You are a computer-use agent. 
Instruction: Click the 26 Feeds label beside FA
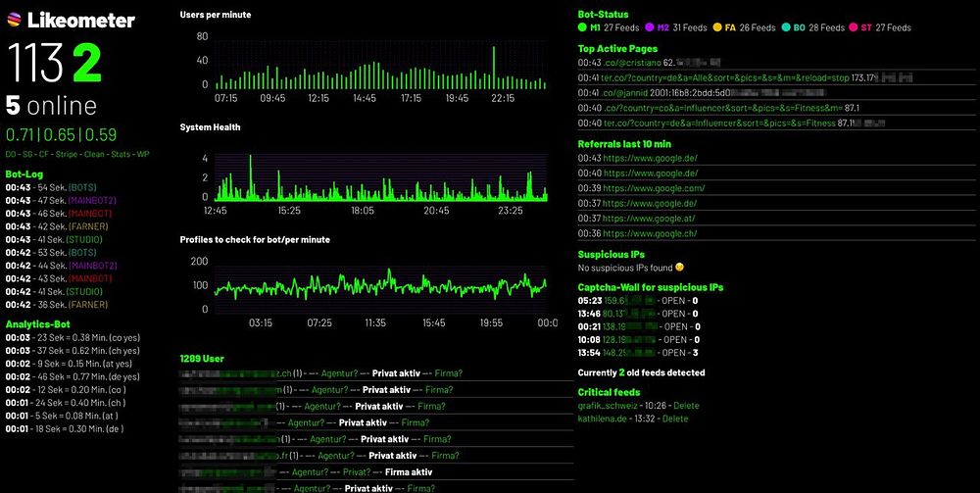click(759, 27)
